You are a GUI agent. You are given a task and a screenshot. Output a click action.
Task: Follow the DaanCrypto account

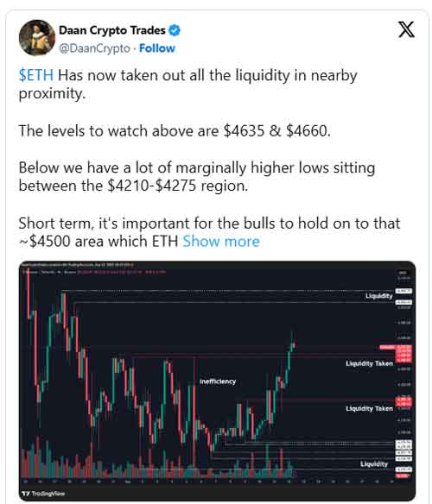(x=156, y=48)
